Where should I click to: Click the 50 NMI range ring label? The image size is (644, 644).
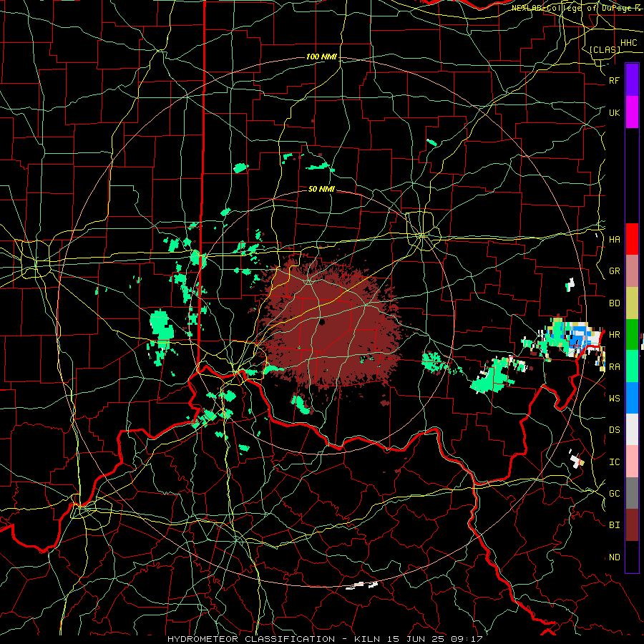(x=321, y=189)
